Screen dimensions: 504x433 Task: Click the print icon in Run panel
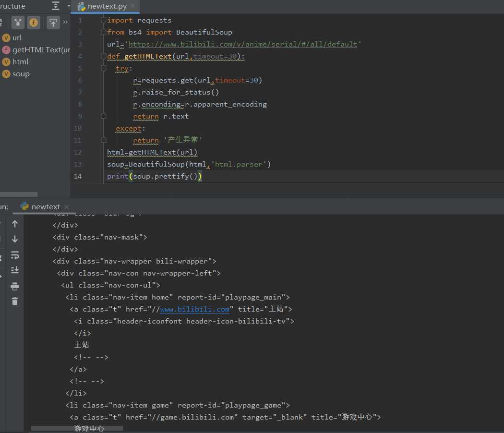[15, 286]
